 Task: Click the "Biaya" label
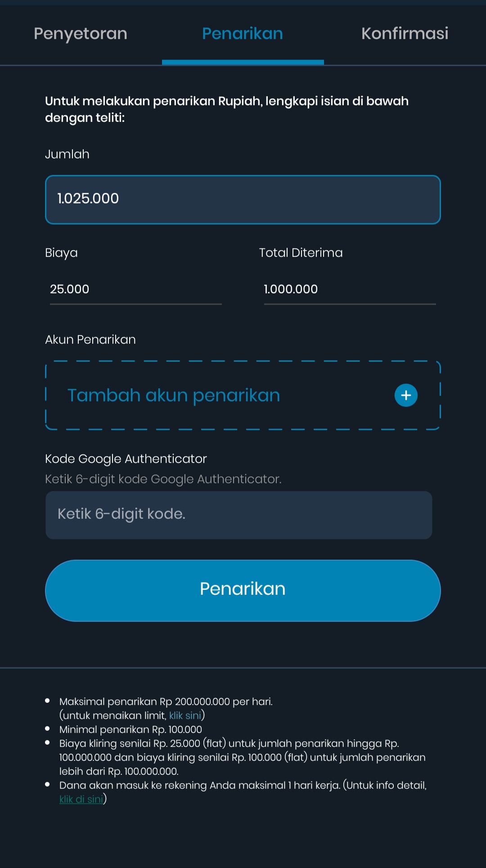pyautogui.click(x=61, y=253)
